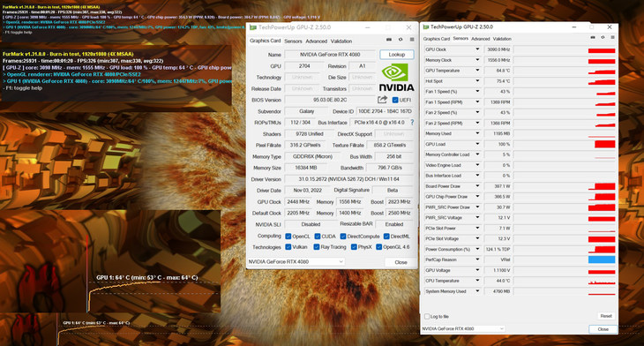This screenshot has width=644, height=346.
Task: Click the refresh icon in Sensors window
Action: coord(603,37)
